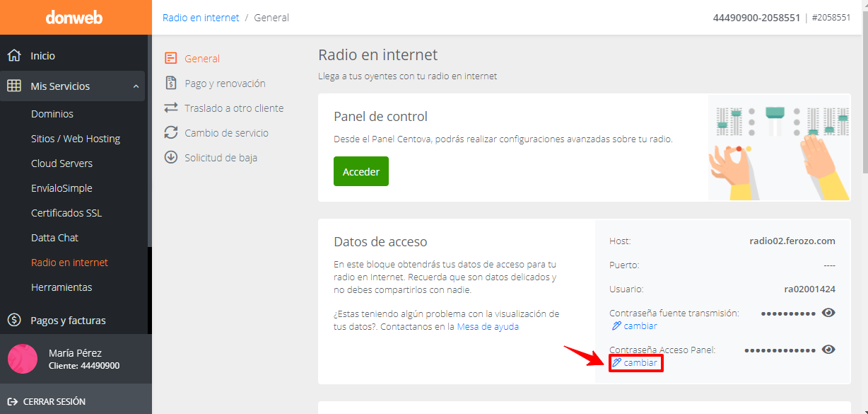The width and height of the screenshot is (868, 414).
Task: Switch to Pago y renovación
Action: pos(225,84)
